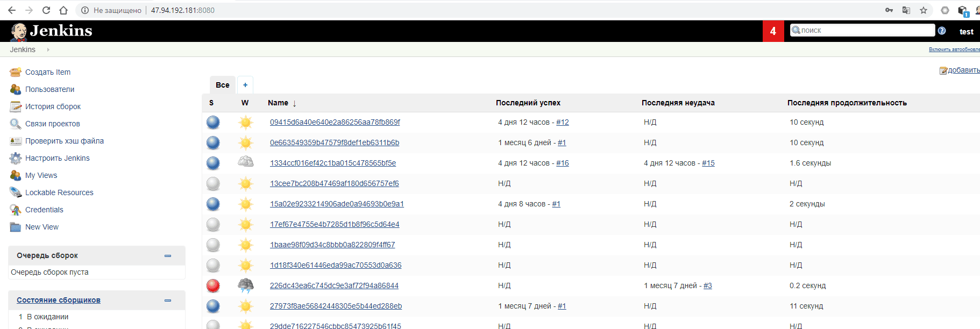Screen dimensions: 980x329
Task: Click grey status ball of 13cee7bc208b47469af180d656757ef6
Action: (213, 184)
